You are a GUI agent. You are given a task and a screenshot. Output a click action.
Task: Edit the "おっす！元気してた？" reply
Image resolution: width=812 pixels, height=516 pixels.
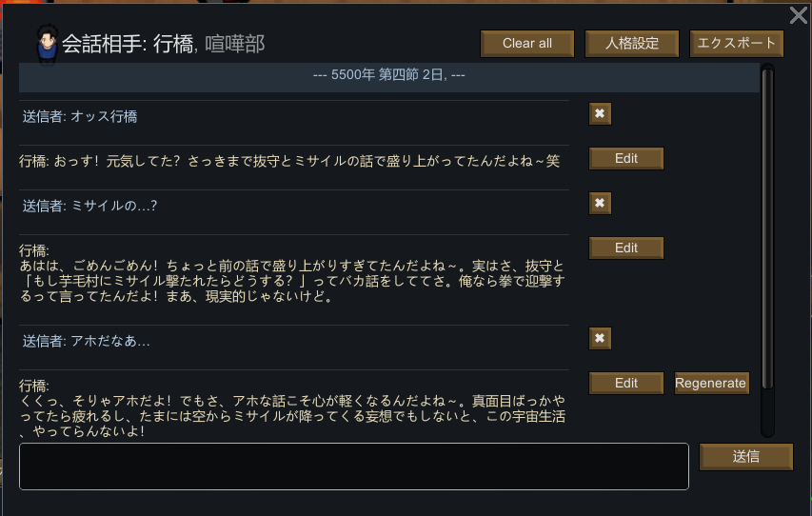click(625, 159)
